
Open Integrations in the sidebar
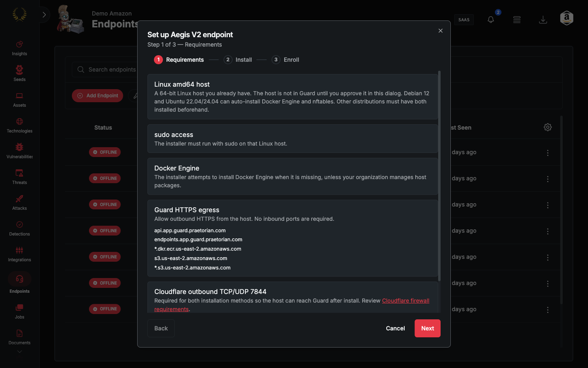pos(19,254)
